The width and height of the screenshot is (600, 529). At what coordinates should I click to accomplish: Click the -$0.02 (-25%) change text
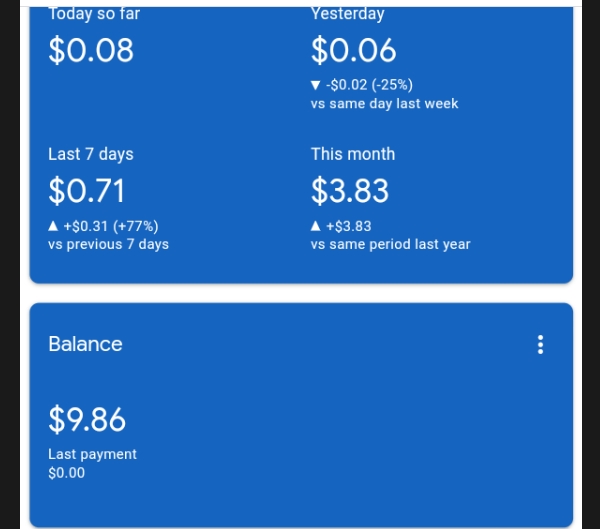click(369, 85)
